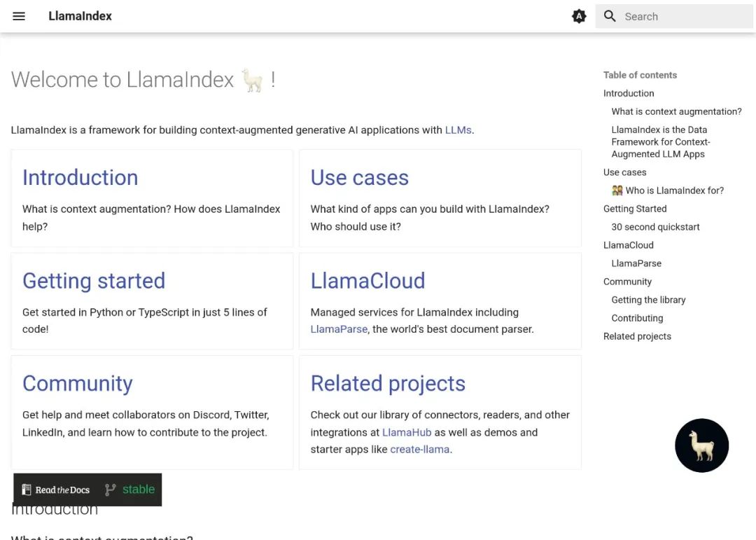
Task: Open the Use cases card heading
Action: pyautogui.click(x=359, y=178)
